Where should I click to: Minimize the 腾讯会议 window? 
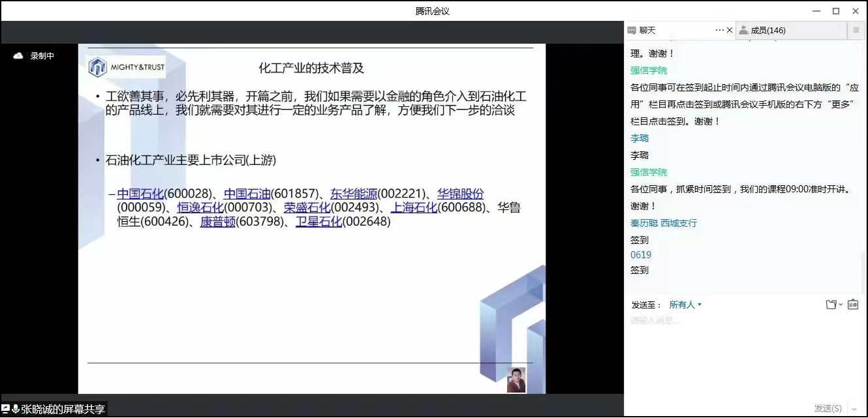816,11
